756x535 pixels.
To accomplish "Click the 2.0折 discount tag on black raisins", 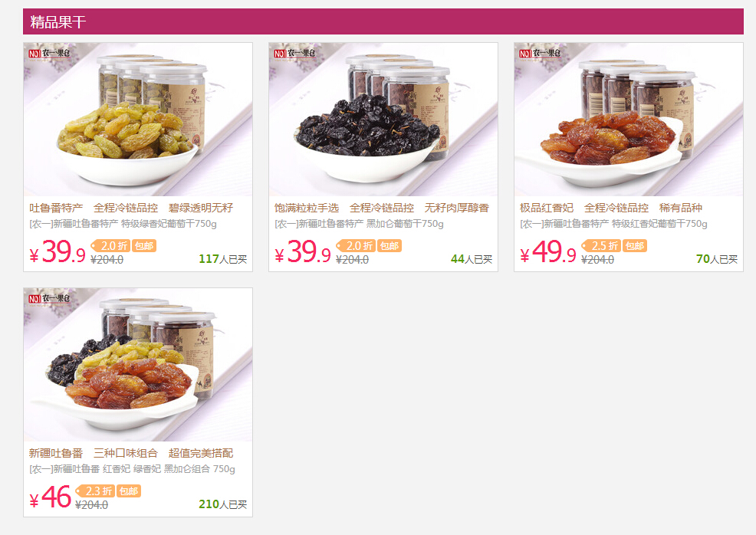I will 356,246.
